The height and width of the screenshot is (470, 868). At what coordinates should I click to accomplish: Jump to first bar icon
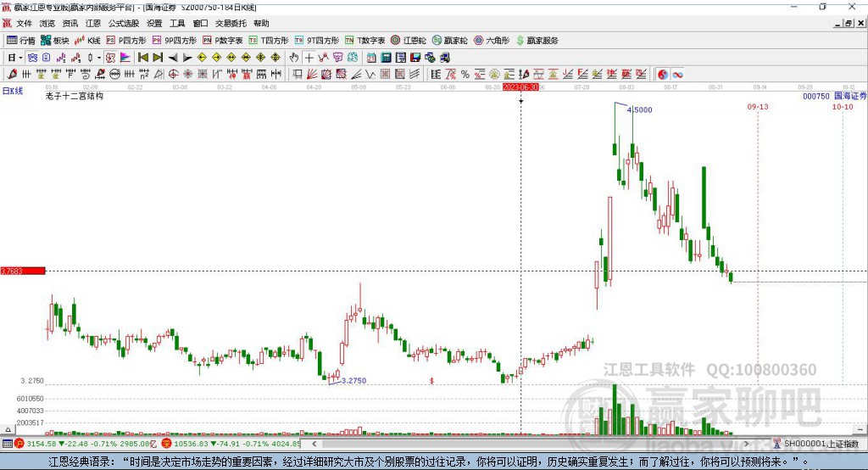pos(142,58)
